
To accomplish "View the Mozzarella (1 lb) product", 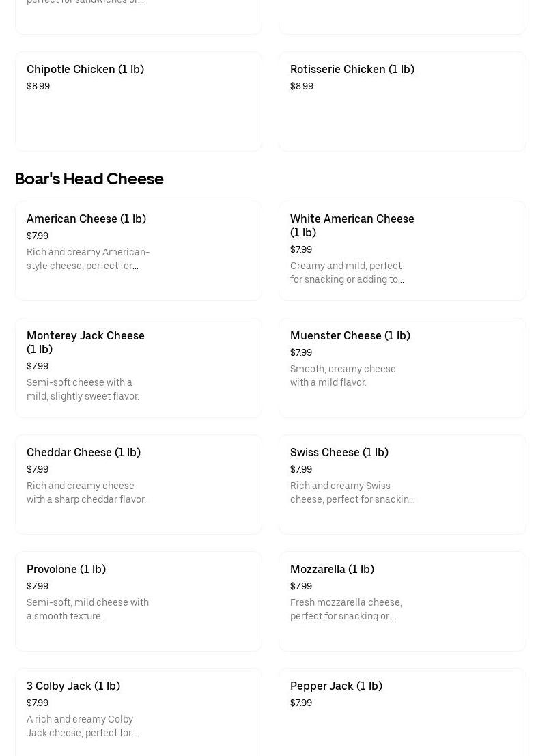I will tap(402, 601).
